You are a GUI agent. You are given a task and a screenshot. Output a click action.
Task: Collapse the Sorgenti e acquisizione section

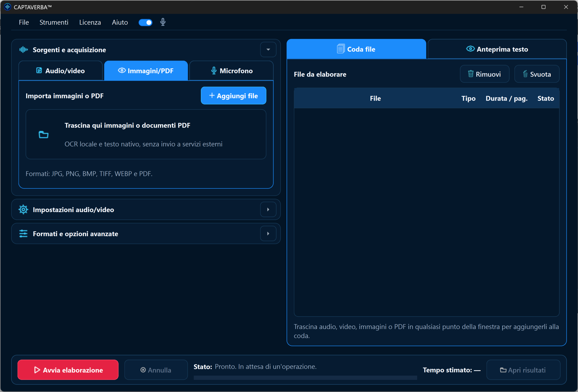coord(268,49)
